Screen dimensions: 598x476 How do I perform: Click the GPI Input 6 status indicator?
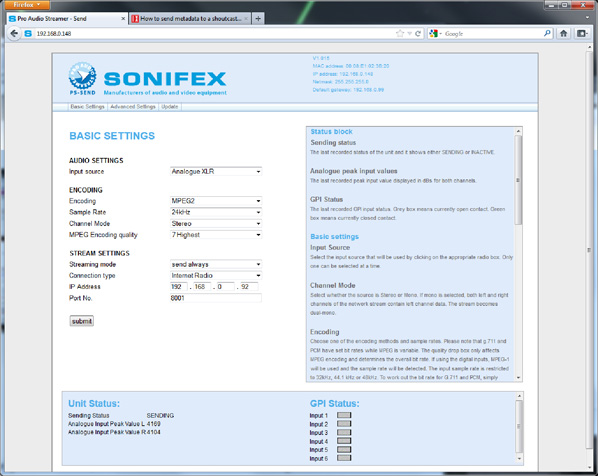[344, 458]
